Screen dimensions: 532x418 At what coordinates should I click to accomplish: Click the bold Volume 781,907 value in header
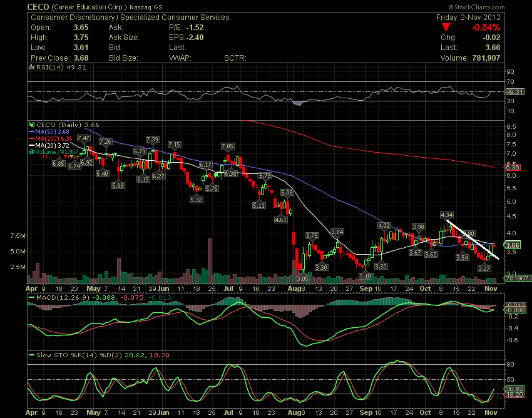[x=486, y=58]
